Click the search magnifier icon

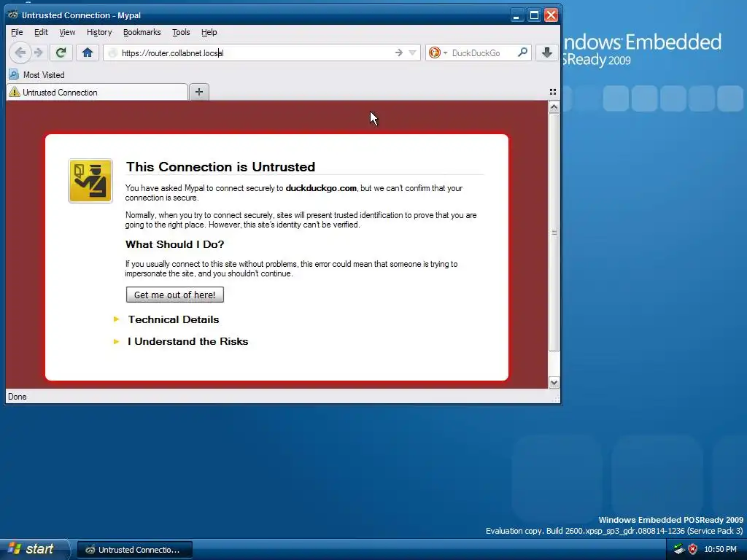coord(522,52)
